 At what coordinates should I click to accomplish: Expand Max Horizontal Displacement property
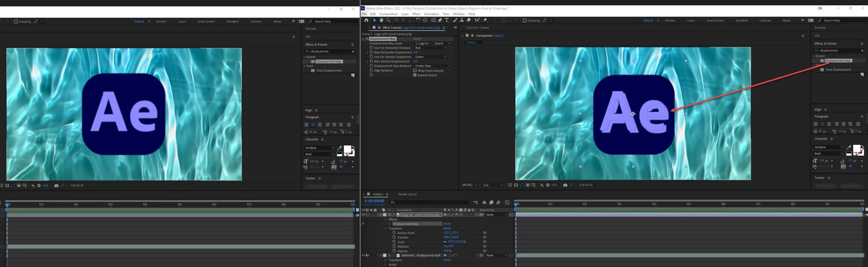367,52
